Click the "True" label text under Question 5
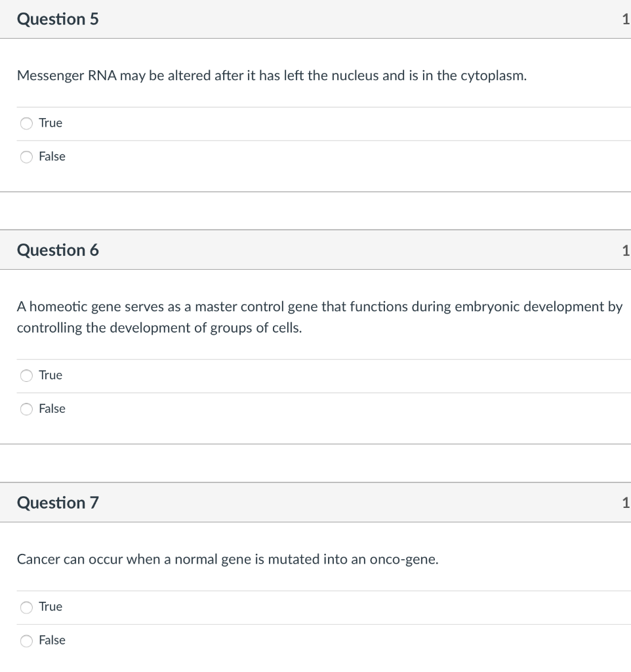Image resolution: width=631 pixels, height=672 pixels. [x=51, y=123]
